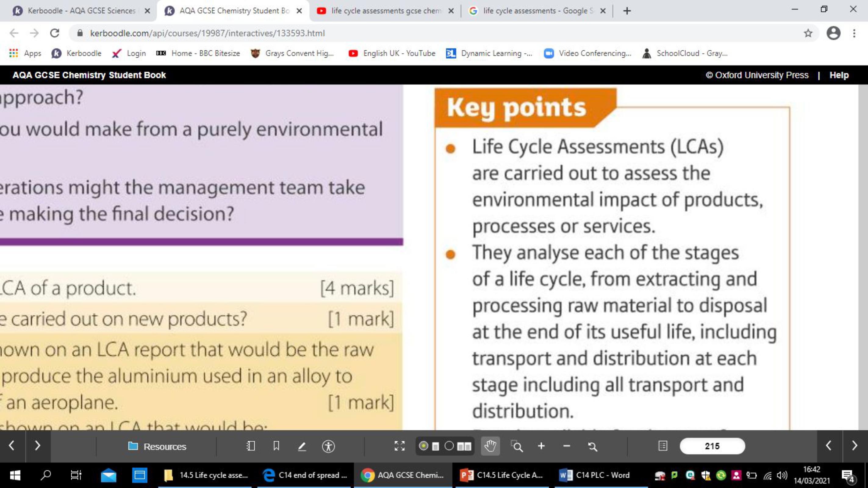Select double page view radio button
The height and width of the screenshot is (488, 868).
[450, 446]
